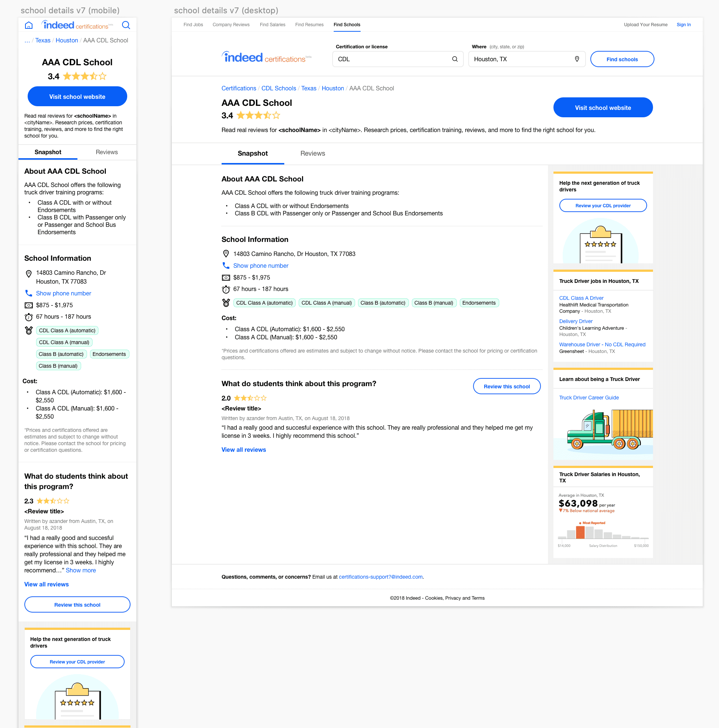Click the location pin in Where field

point(577,59)
